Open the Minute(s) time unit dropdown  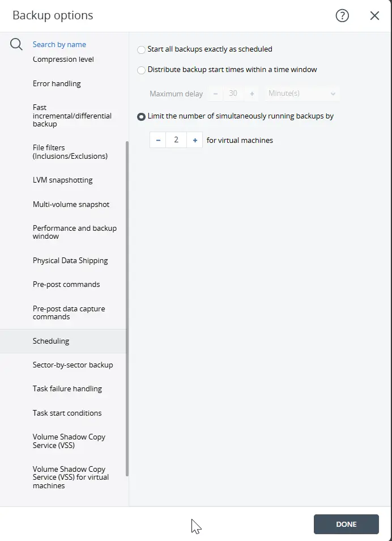[302, 94]
